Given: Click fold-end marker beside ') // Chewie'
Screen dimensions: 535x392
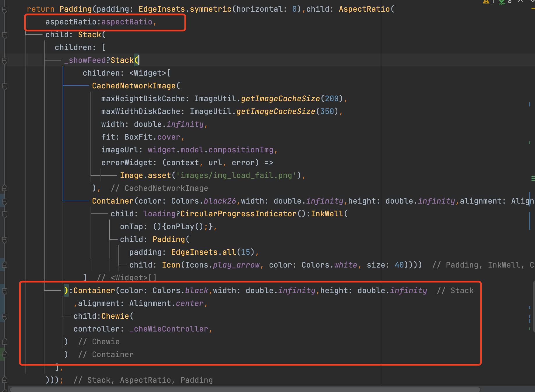Looking at the screenshot, I should click(4, 342).
